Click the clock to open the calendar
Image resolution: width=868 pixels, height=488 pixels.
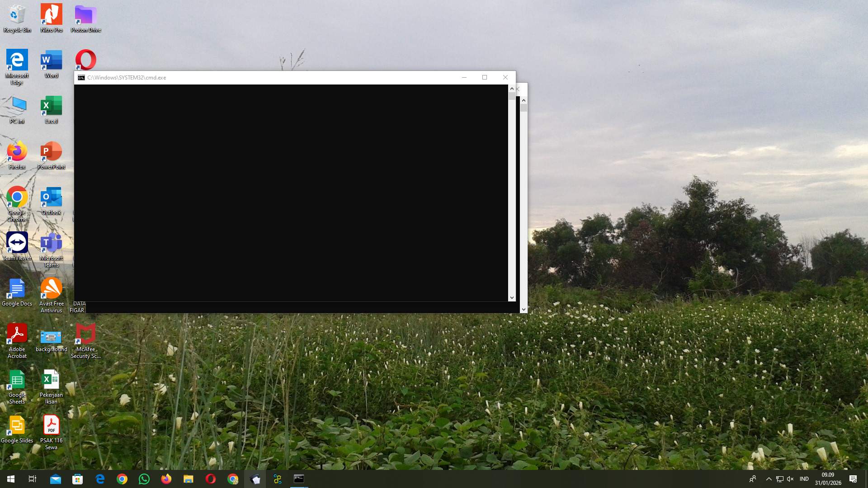pos(828,479)
